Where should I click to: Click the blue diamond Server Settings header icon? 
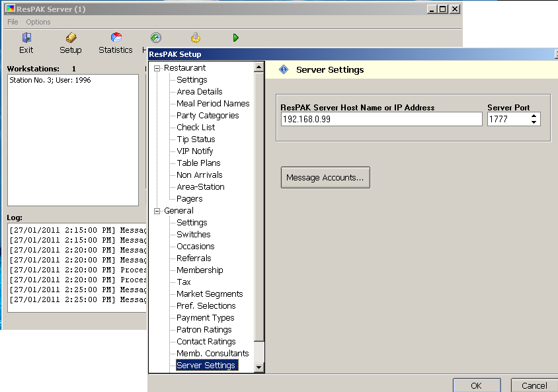click(x=284, y=69)
